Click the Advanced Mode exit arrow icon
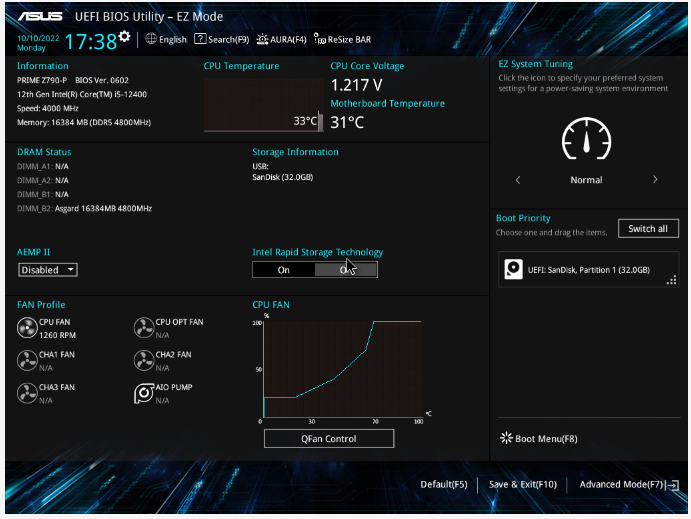691x519 pixels. pos(673,485)
